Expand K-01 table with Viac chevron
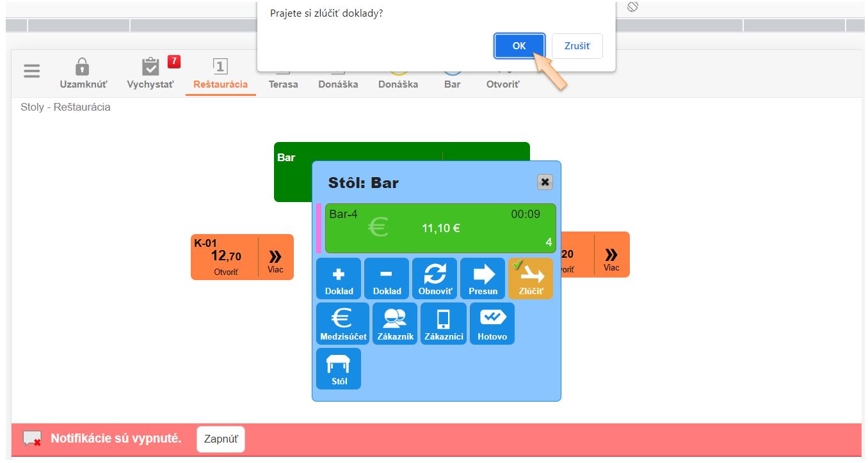Viewport: 868px width, 463px height. coord(275,257)
